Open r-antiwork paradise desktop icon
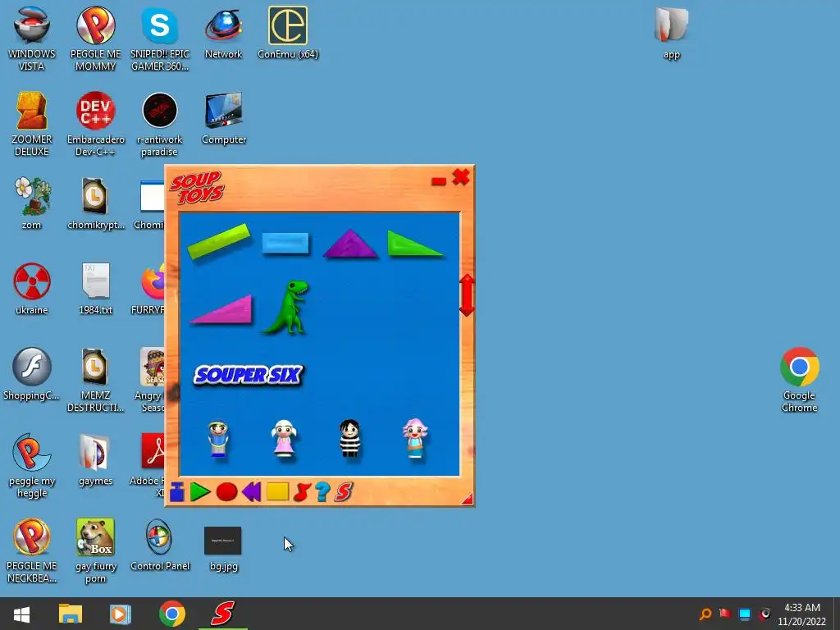840x630 pixels. 160,124
